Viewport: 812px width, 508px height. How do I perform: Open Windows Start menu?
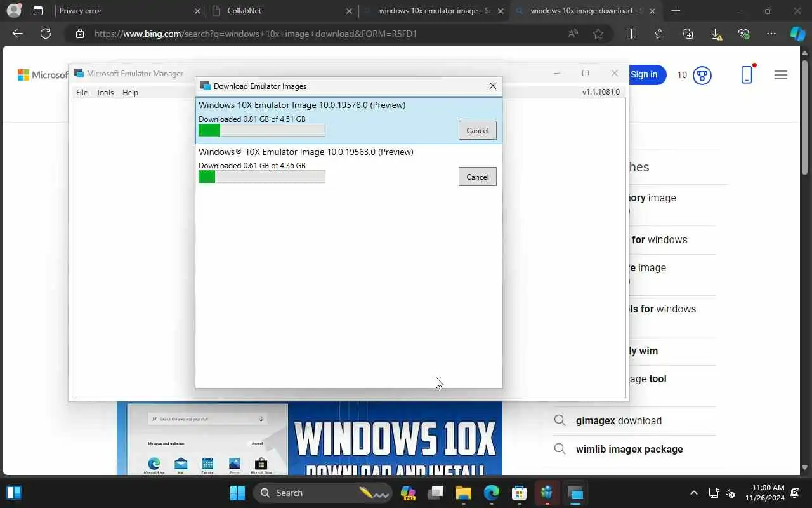237,493
